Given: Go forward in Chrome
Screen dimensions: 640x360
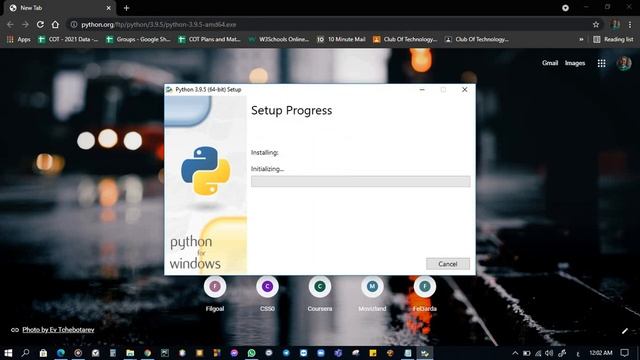Looking at the screenshot, I should click(25, 24).
